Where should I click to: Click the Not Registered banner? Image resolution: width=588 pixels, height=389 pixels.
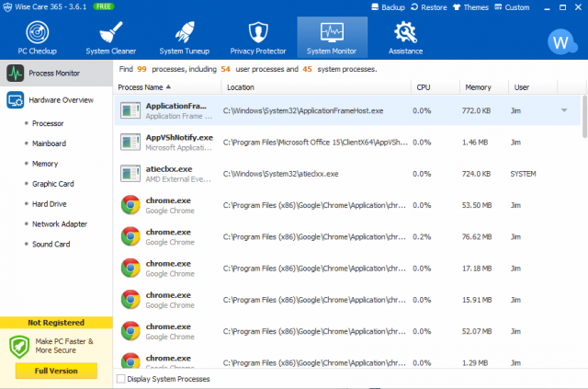click(x=56, y=323)
